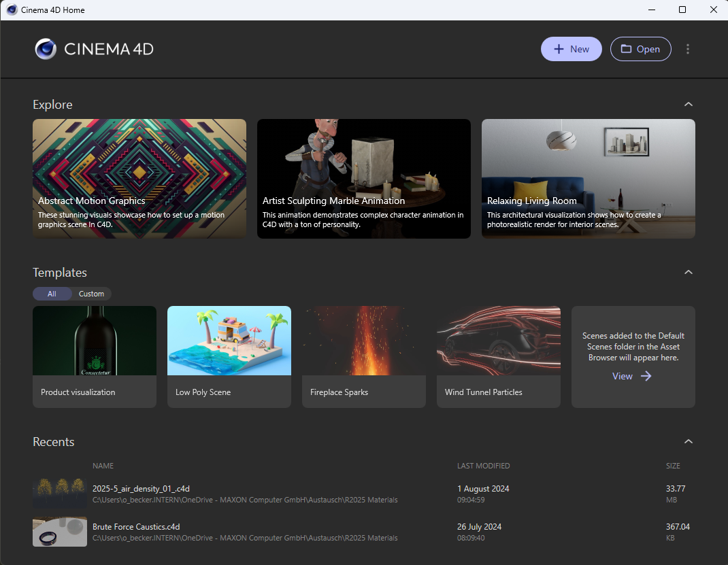The height and width of the screenshot is (565, 728).
Task: Collapse the Explore section
Action: tap(689, 105)
